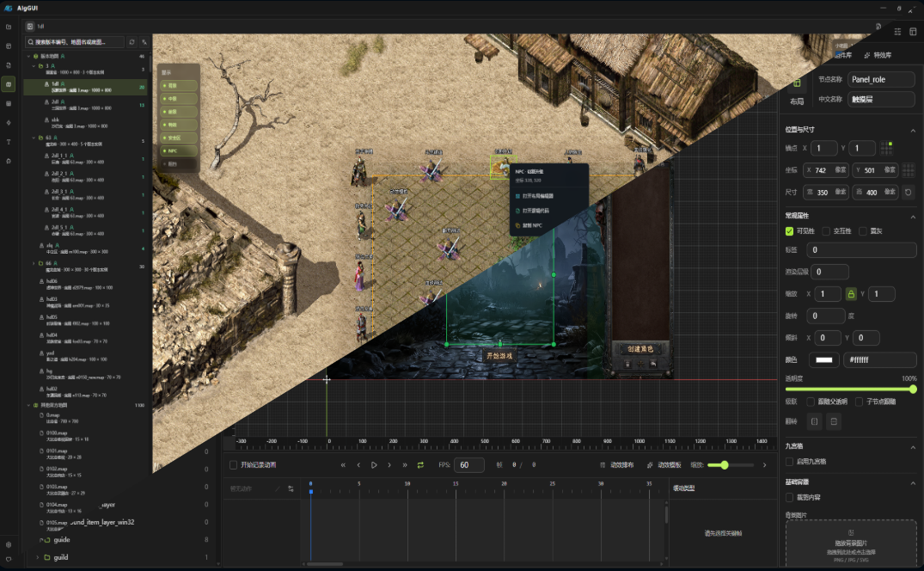Click the anchor point grid icon beside 锚点

(x=887, y=148)
